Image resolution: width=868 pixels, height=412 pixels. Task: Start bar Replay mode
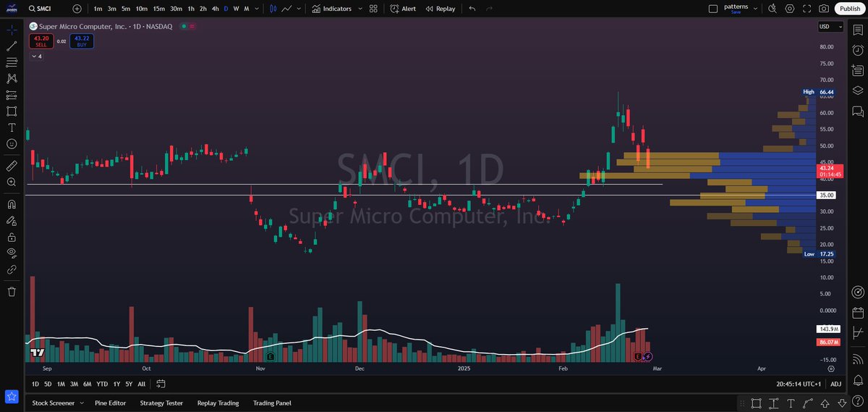441,9
